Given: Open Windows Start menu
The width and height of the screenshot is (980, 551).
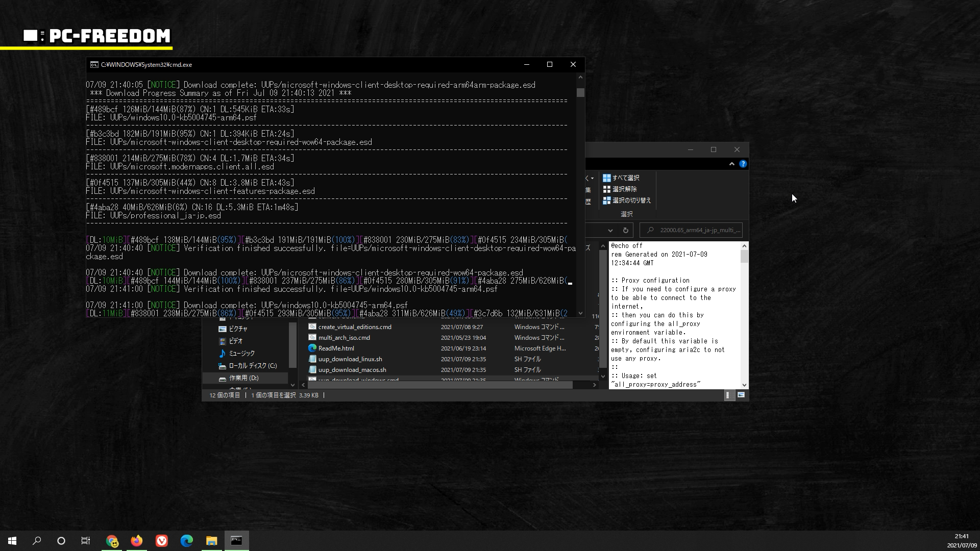Looking at the screenshot, I should pos(12,541).
